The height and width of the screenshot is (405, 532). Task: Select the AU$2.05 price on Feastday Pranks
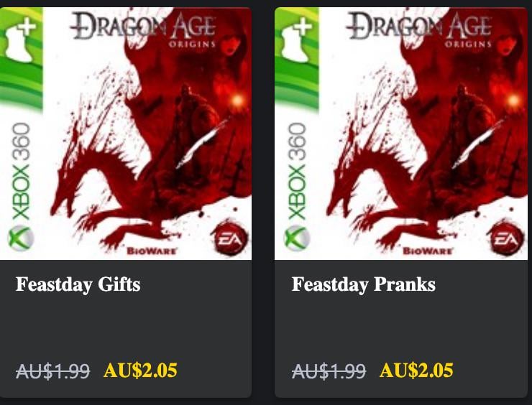pyautogui.click(x=416, y=370)
